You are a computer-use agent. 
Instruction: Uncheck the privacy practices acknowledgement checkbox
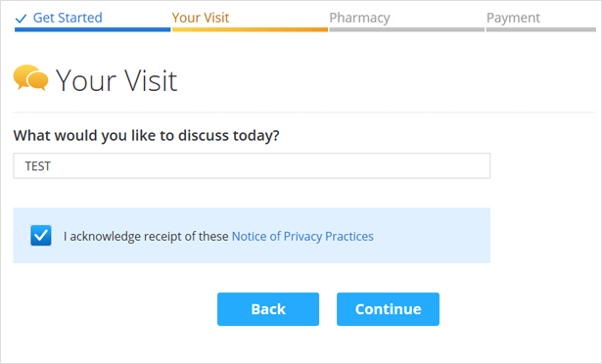pyautogui.click(x=41, y=236)
